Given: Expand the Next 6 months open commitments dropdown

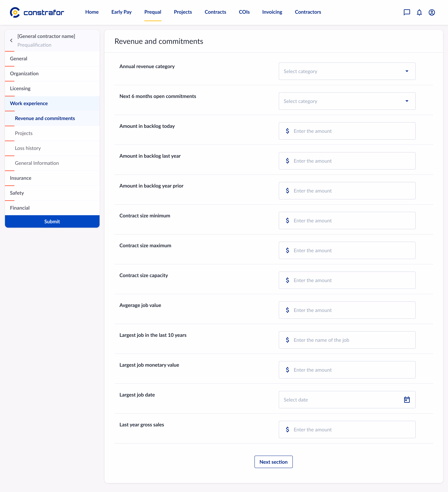Looking at the screenshot, I should pos(347,101).
